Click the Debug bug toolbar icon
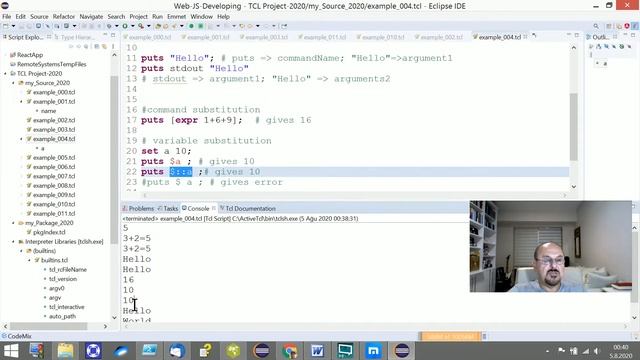640x360 pixels. point(109,26)
